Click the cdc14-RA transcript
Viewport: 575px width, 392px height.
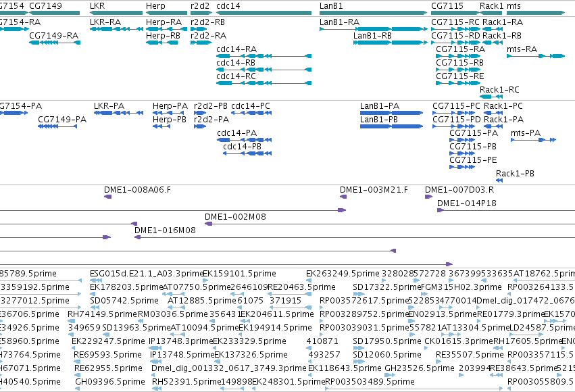(x=264, y=56)
